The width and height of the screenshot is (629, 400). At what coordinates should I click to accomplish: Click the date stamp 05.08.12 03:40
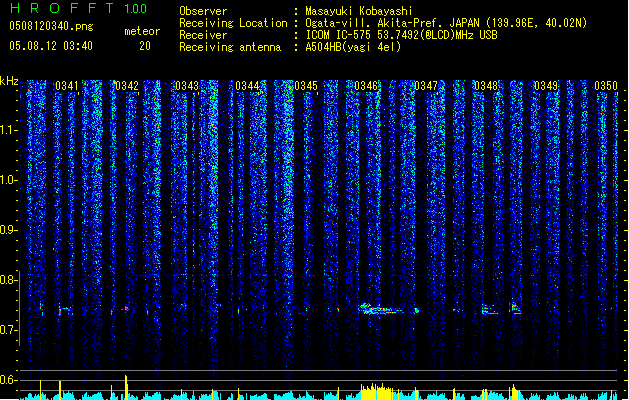pyautogui.click(x=51, y=46)
